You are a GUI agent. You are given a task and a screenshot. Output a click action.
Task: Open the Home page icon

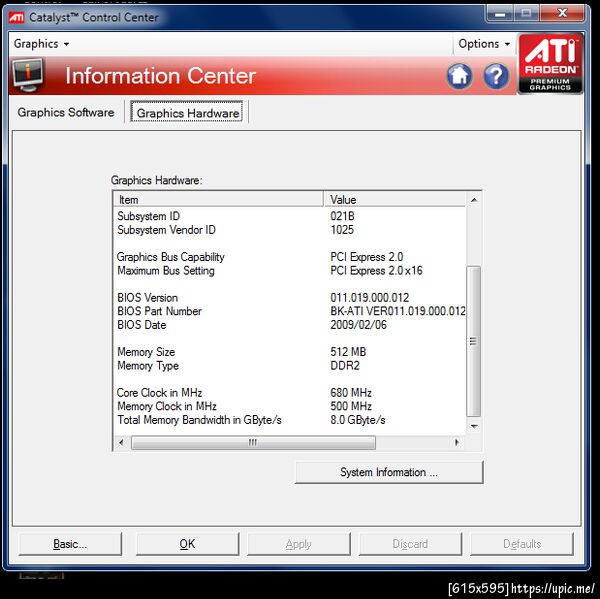(459, 76)
